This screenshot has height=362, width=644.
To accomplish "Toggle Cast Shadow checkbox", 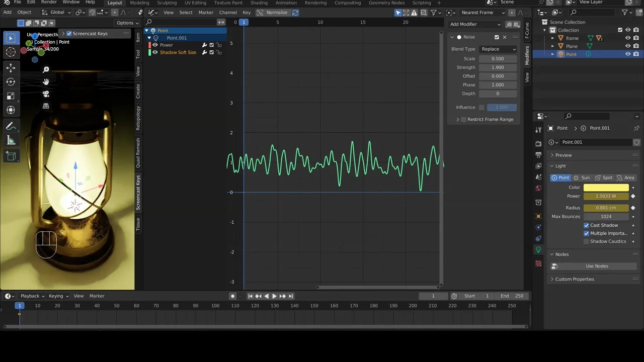I will (x=586, y=225).
